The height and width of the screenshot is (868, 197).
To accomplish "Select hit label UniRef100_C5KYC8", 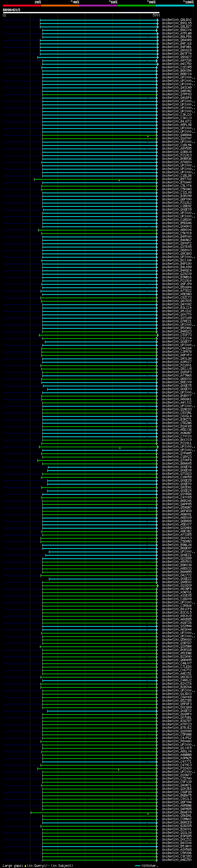I will (x=176, y=233).
